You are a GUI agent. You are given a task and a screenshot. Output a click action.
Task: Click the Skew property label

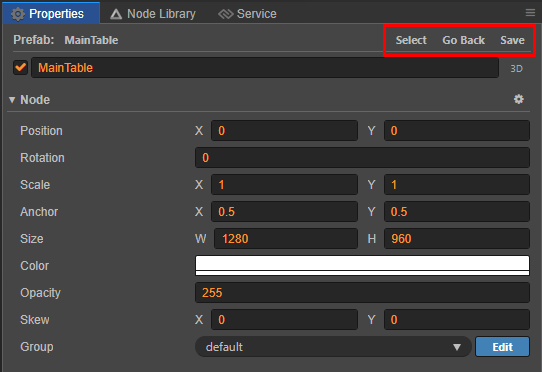[35, 319]
